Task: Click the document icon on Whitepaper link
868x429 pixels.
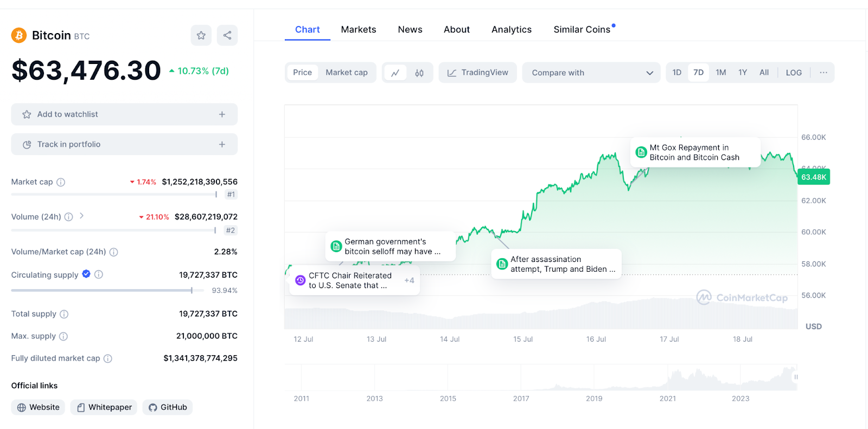Action: (81, 407)
